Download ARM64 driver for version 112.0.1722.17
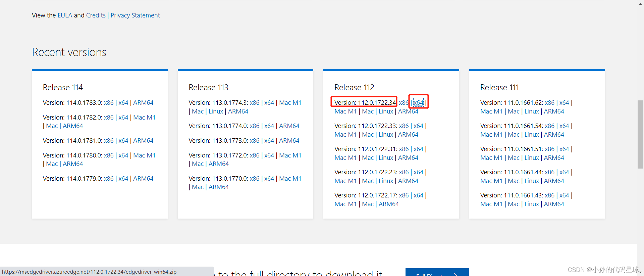Image resolution: width=644 pixels, height=276 pixels. [x=389, y=204]
